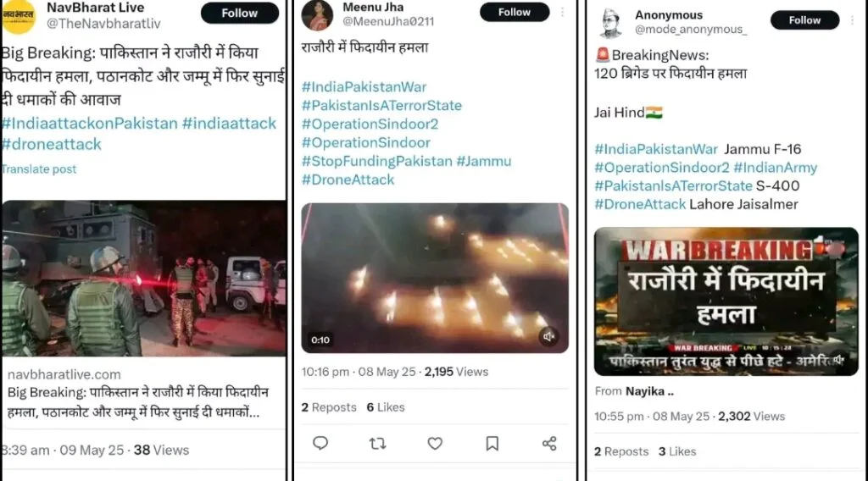
Task: Open #OperationSindoor2 hashtag in Meenu Jha post
Action: (x=370, y=124)
